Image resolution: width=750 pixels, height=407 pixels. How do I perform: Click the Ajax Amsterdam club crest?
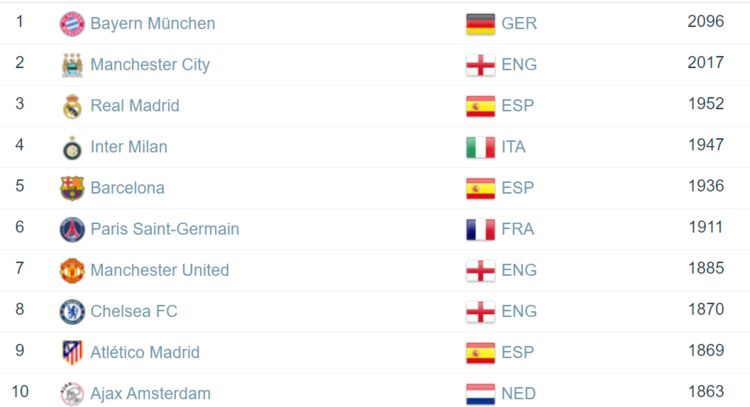click(x=72, y=393)
